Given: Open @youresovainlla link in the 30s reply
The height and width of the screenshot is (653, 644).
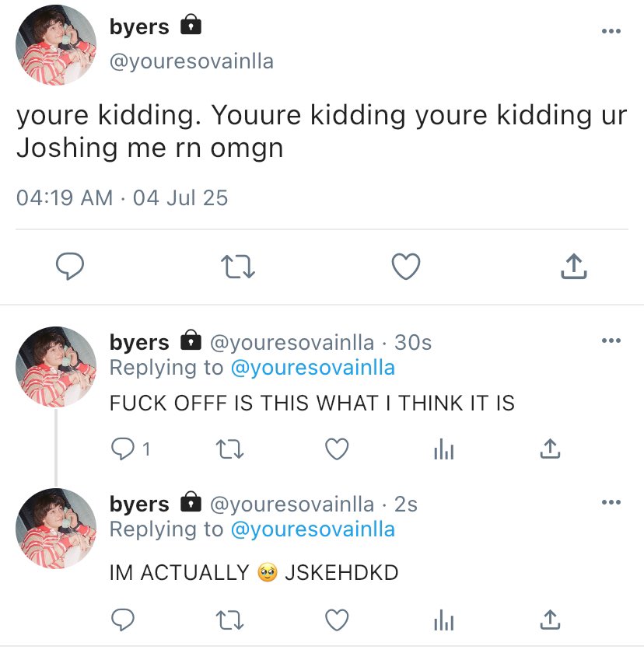Looking at the screenshot, I should point(313,368).
